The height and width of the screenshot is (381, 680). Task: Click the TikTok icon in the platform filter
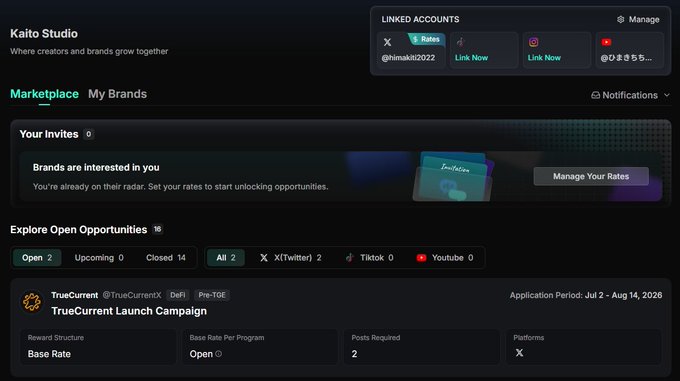tap(350, 257)
